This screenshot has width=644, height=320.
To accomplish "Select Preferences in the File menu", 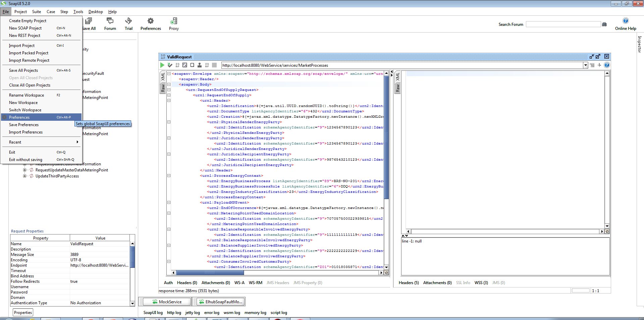I will click(x=19, y=117).
